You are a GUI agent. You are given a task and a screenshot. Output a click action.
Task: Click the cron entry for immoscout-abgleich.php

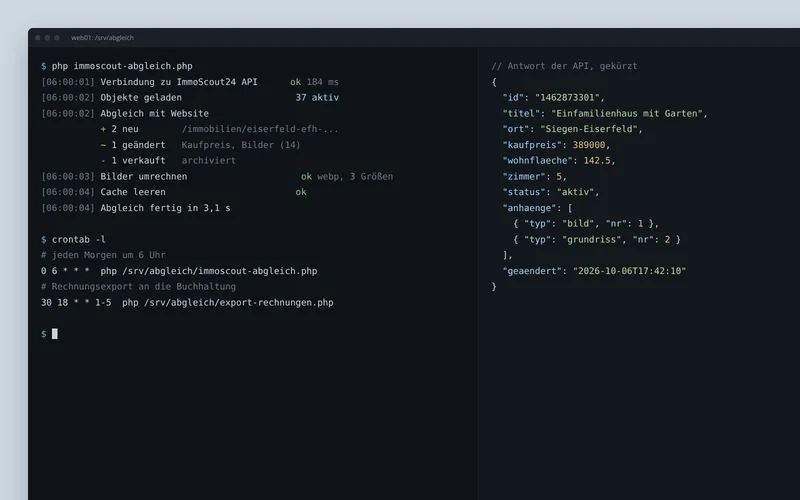coord(179,271)
